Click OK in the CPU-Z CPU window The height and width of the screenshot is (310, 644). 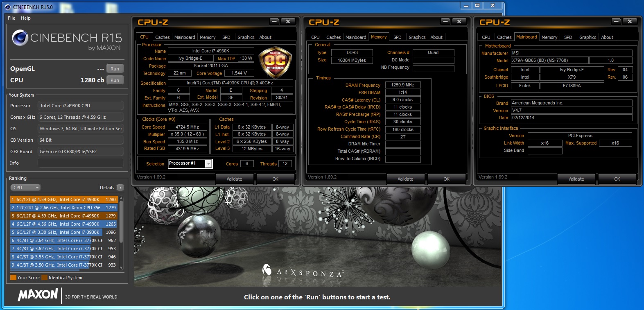pyautogui.click(x=276, y=179)
